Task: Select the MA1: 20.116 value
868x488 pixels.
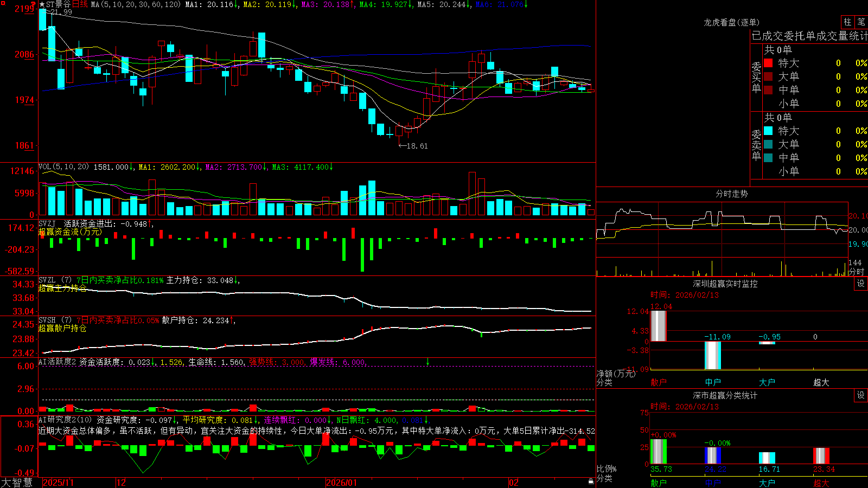Action: pos(209,4)
